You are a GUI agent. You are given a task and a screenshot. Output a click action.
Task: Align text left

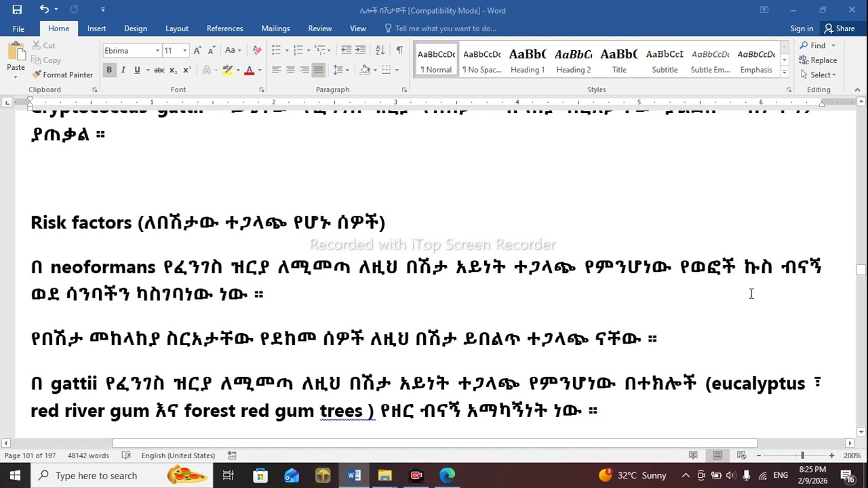pyautogui.click(x=277, y=70)
